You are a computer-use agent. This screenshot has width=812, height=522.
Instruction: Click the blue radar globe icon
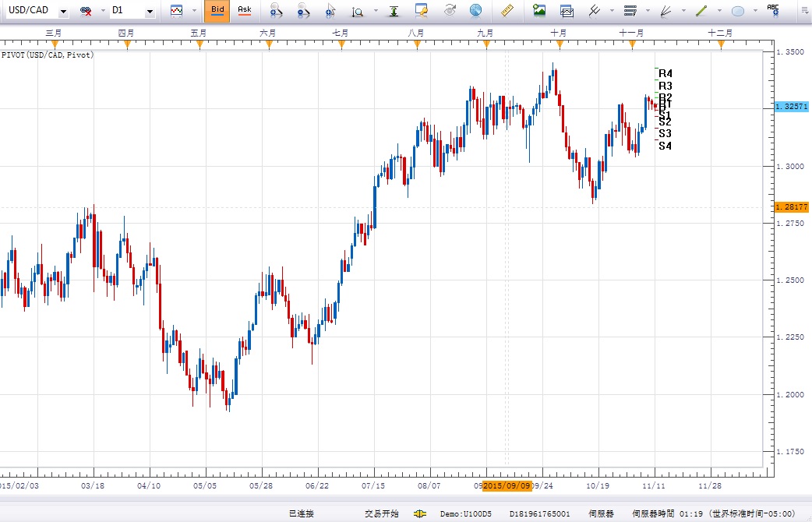[x=475, y=11]
